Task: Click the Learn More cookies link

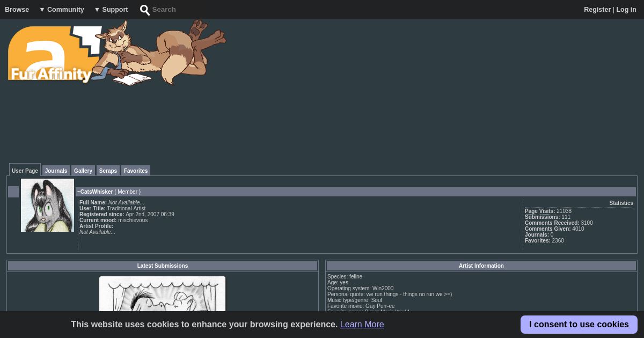Action: (x=362, y=324)
